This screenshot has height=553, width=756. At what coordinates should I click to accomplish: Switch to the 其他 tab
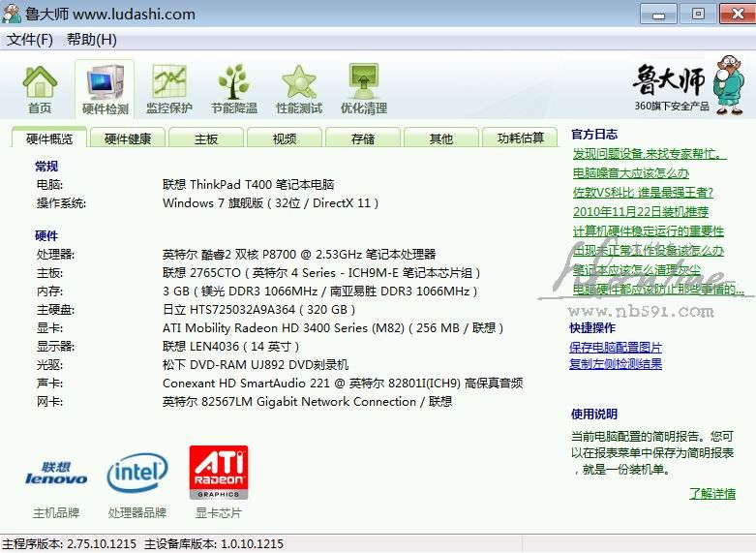[441, 138]
